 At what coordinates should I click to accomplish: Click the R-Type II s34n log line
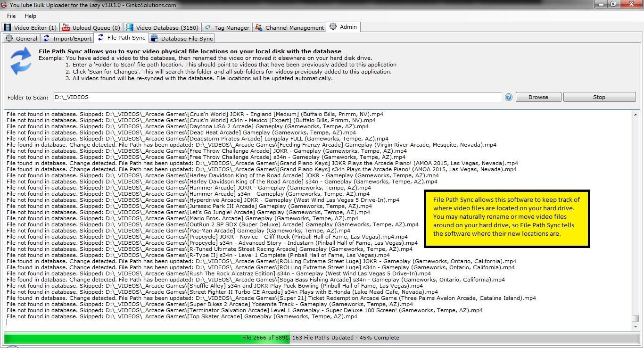pos(198,255)
